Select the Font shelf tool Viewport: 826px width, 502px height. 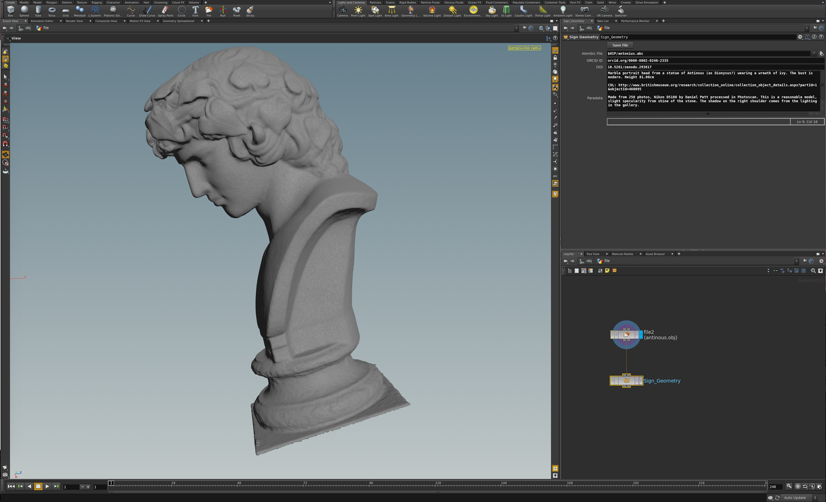tap(195, 11)
